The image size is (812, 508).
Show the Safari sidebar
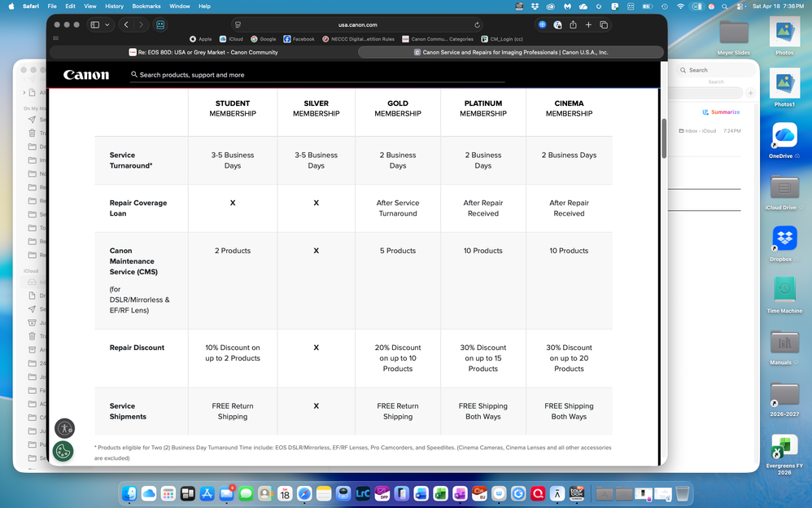tap(95, 24)
